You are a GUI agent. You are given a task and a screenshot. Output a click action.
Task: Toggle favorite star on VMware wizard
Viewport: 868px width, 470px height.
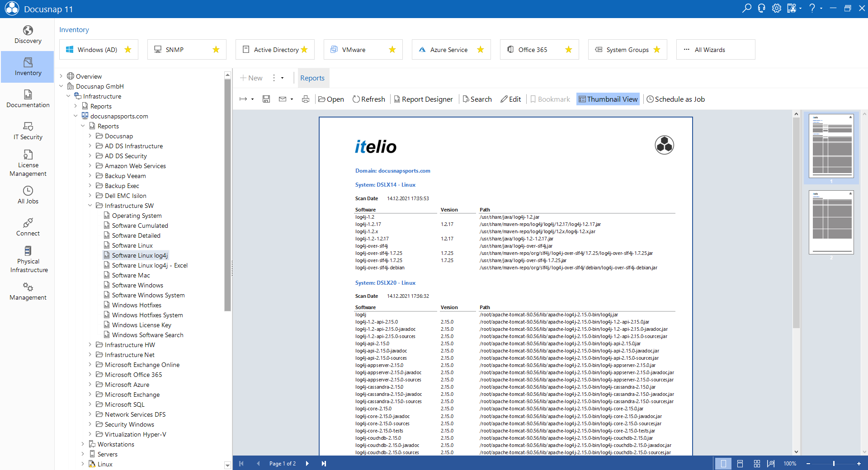click(x=392, y=50)
